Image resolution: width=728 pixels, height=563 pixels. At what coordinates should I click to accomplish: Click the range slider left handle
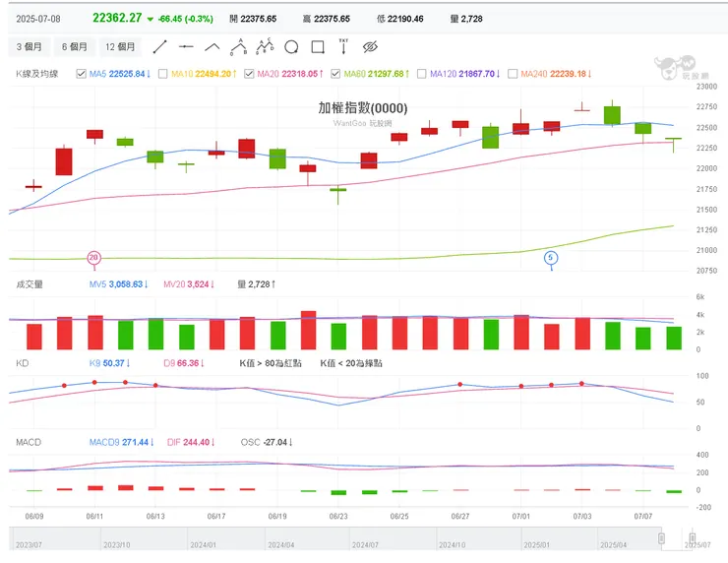[x=661, y=538]
